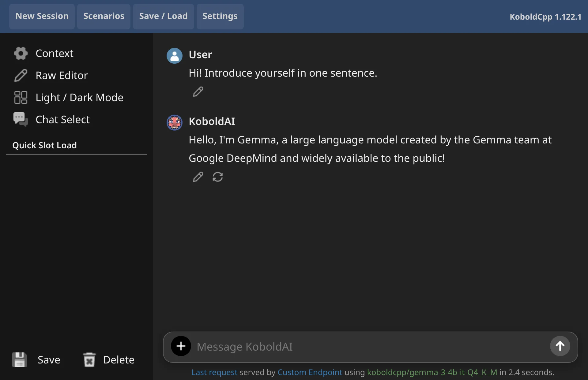This screenshot has width=588, height=380.
Task: Open the Save / Load menu
Action: tap(163, 16)
